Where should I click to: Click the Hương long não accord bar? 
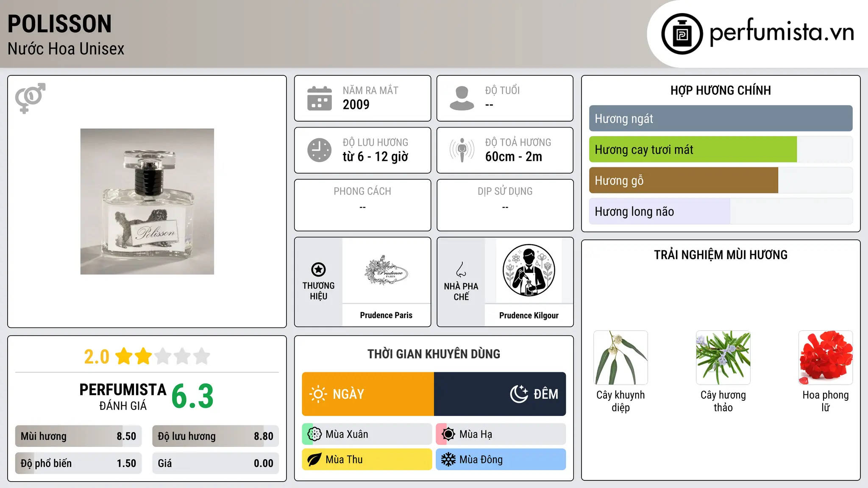pyautogui.click(x=721, y=211)
